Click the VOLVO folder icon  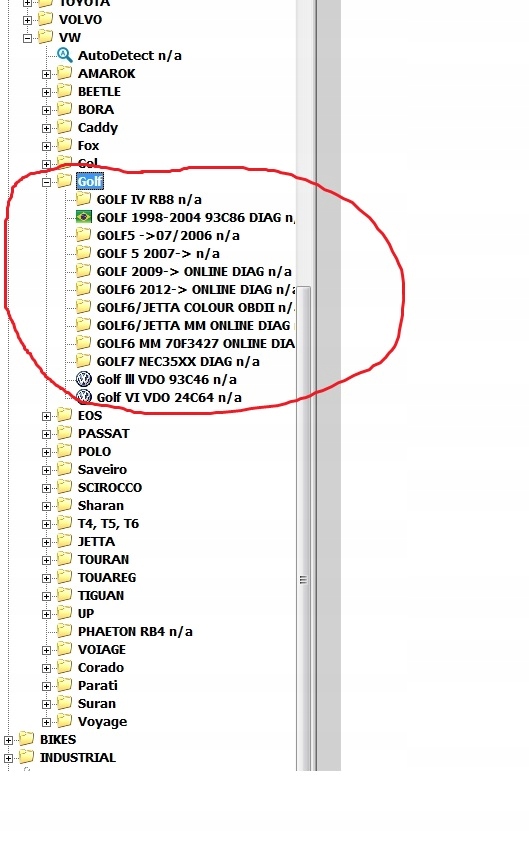pos(46,18)
